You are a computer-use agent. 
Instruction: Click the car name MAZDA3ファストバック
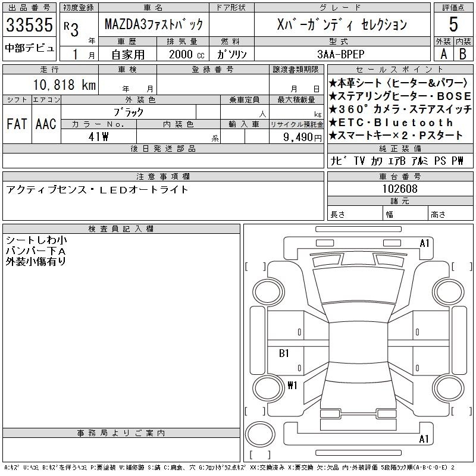[154, 25]
